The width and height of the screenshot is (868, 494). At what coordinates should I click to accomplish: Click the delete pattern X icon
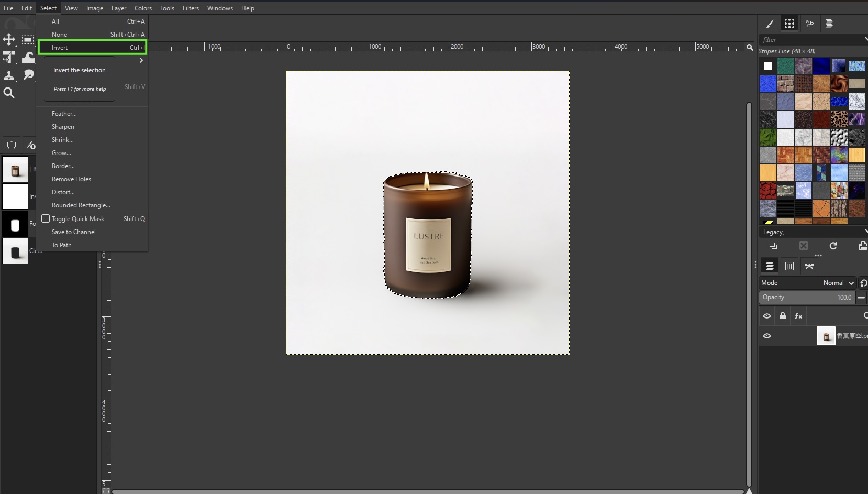pos(804,246)
